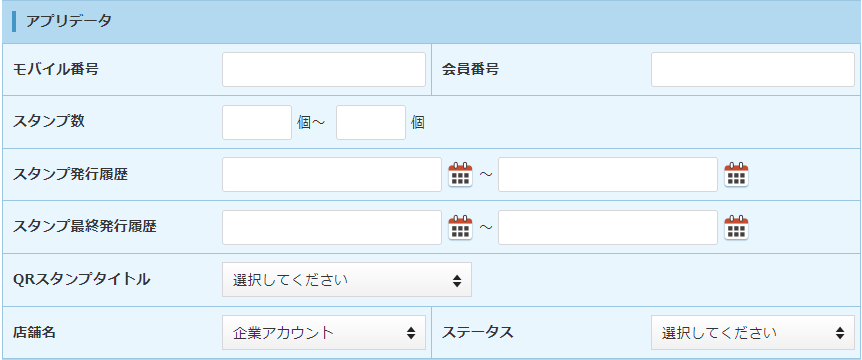Click into the 会員番号 text box
Image resolution: width=862 pixels, height=360 pixels.
coord(753,69)
